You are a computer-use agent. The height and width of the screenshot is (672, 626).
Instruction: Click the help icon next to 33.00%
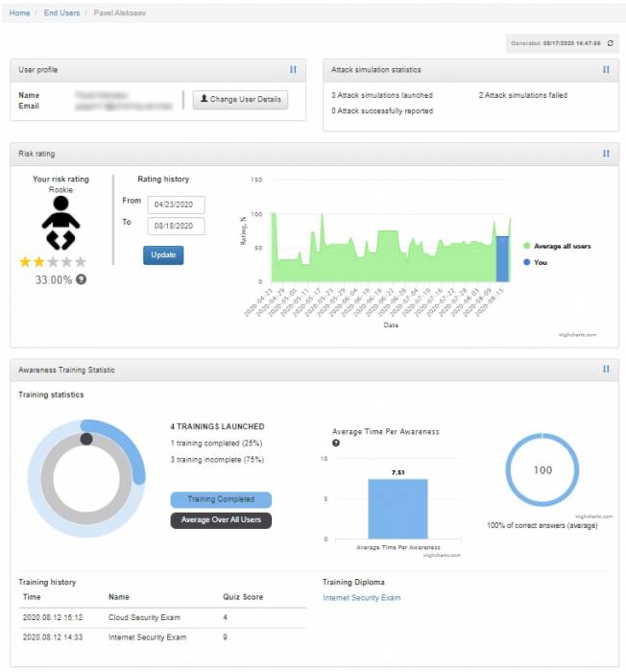point(82,279)
